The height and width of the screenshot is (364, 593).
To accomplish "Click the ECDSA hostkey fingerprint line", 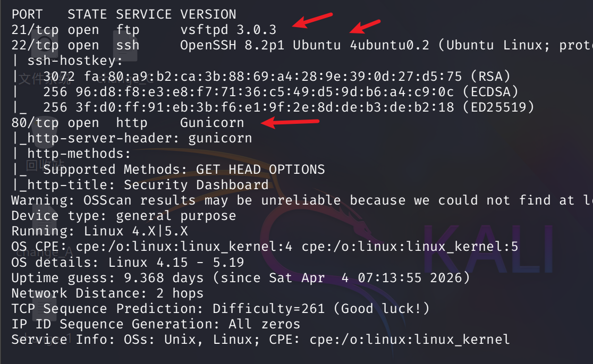I will (276, 92).
